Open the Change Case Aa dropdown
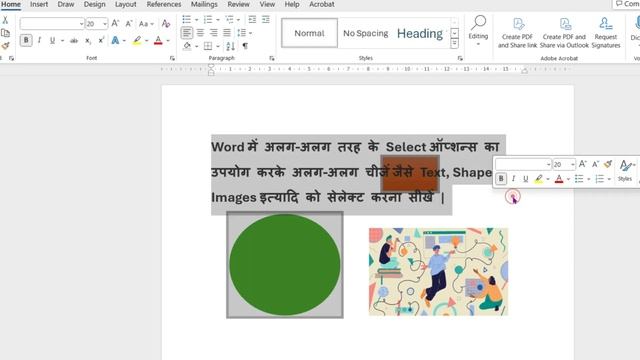 (x=146, y=24)
